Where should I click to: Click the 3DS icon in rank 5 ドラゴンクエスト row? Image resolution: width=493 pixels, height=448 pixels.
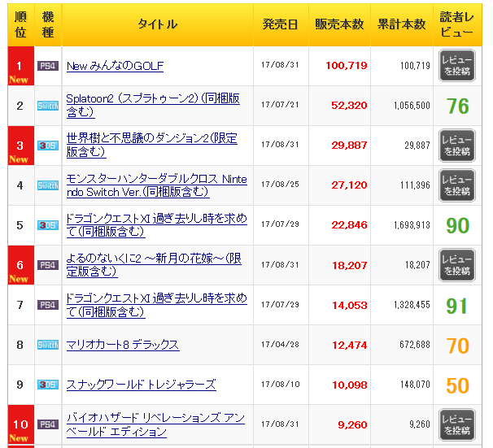tap(48, 225)
